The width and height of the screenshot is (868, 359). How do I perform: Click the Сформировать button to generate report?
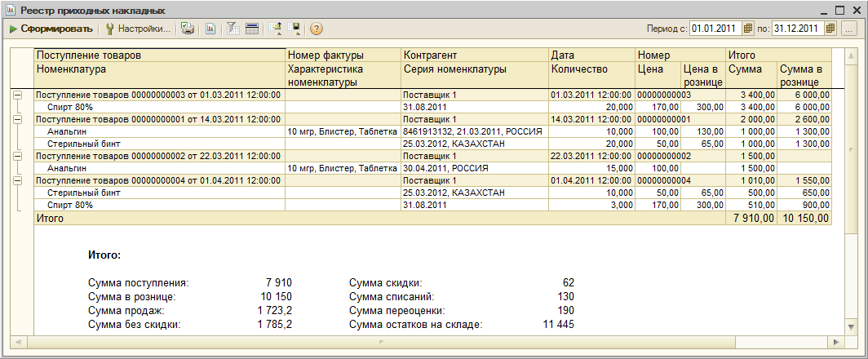pos(51,29)
